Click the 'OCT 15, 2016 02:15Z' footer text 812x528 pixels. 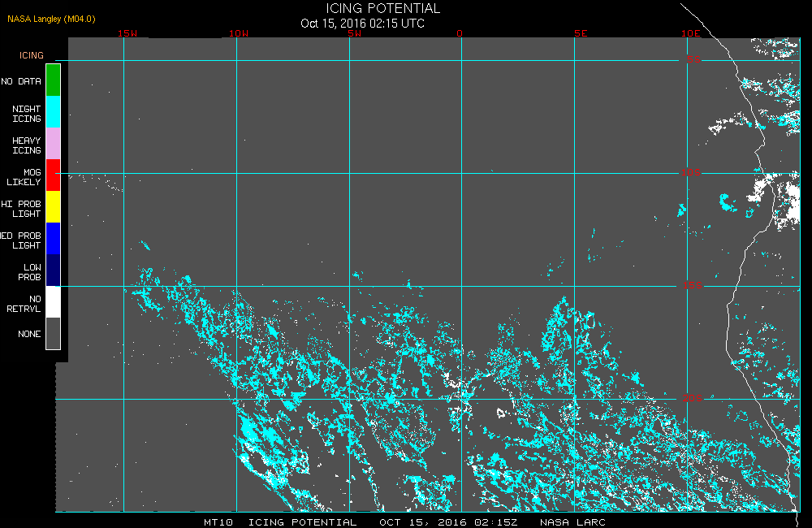click(448, 522)
